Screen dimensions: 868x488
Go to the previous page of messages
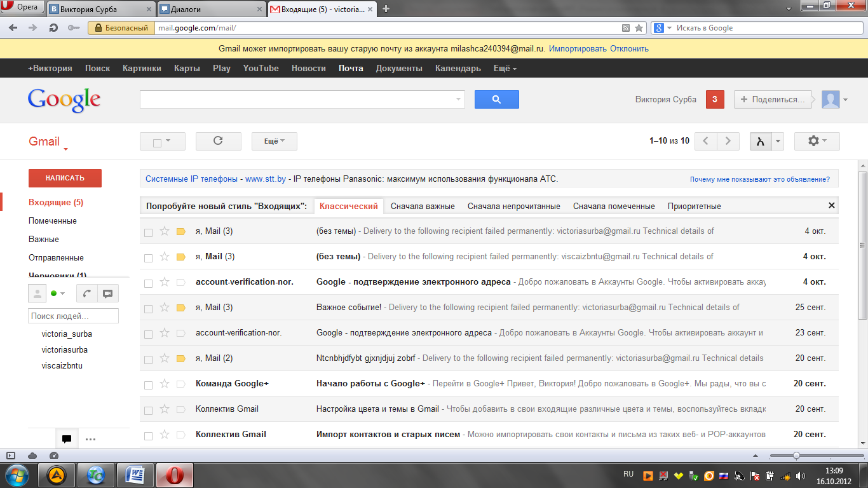(706, 141)
